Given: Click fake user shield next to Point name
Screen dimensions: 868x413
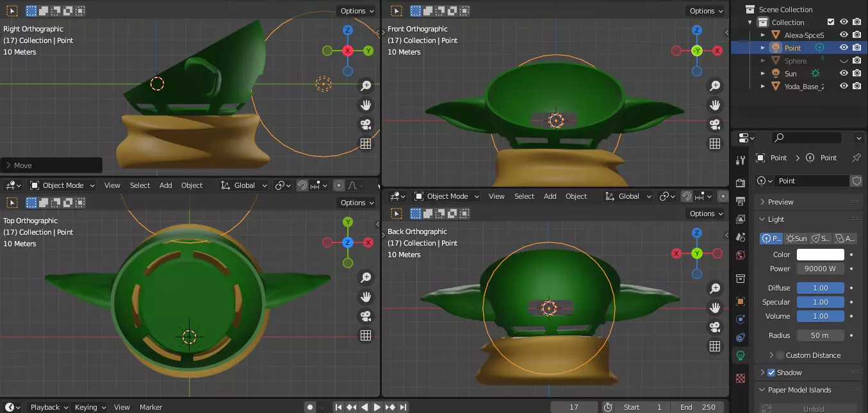Looking at the screenshot, I should 856,181.
